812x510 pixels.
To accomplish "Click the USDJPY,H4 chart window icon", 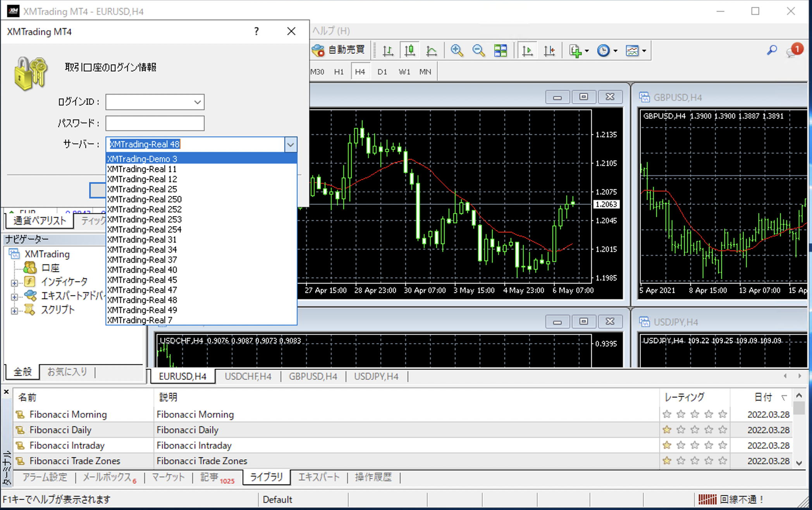I will point(644,322).
